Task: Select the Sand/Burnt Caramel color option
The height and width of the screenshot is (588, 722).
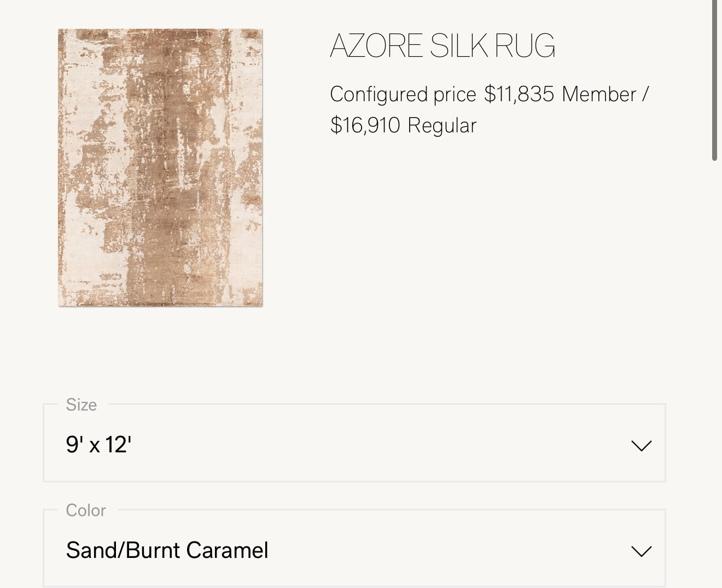Action: point(167,551)
